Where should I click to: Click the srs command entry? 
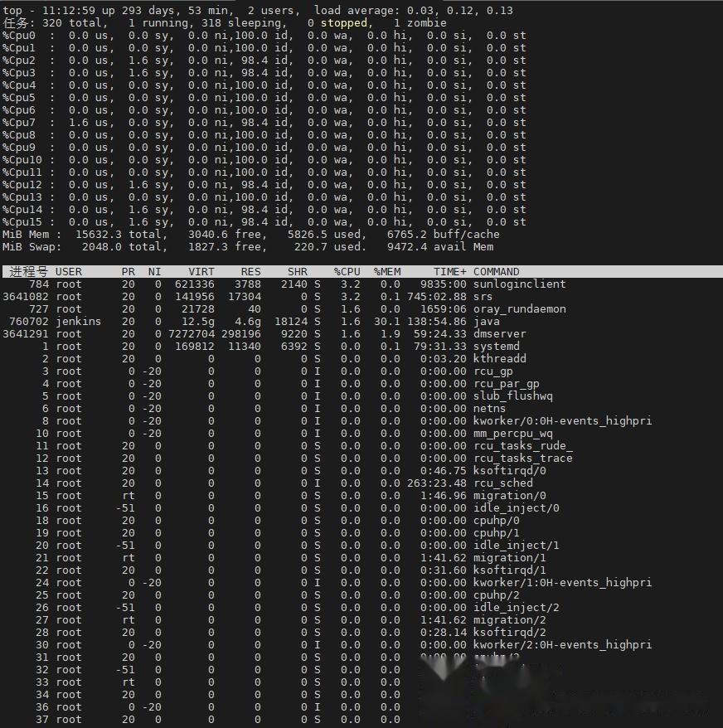point(483,297)
